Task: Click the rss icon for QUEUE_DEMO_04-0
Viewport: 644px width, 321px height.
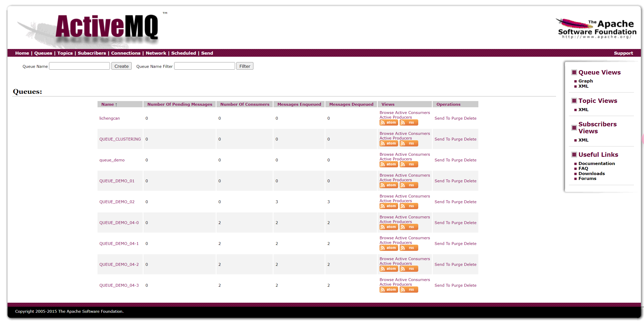Action: [409, 227]
